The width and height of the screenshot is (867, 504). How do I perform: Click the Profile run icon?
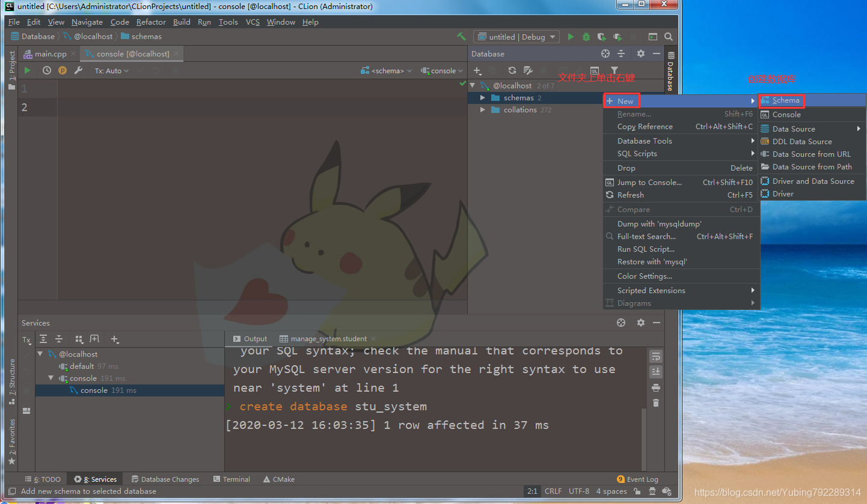(x=617, y=37)
